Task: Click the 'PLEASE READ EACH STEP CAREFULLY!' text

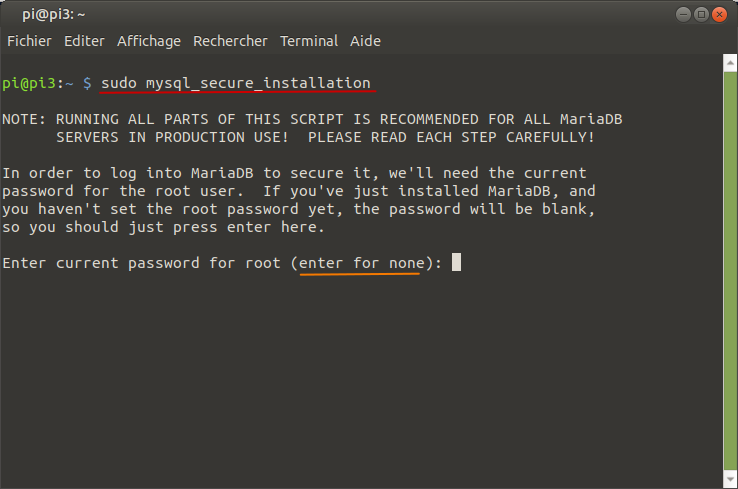Action: tap(451, 137)
